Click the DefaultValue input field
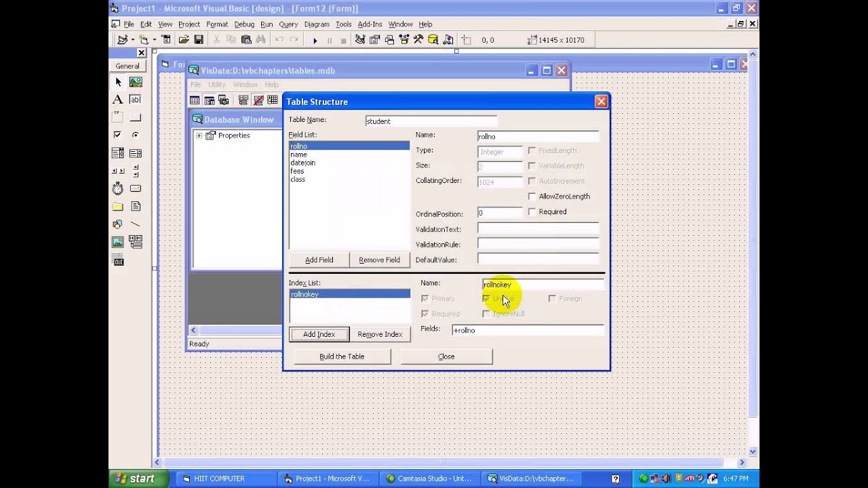868x488 pixels. click(x=538, y=259)
